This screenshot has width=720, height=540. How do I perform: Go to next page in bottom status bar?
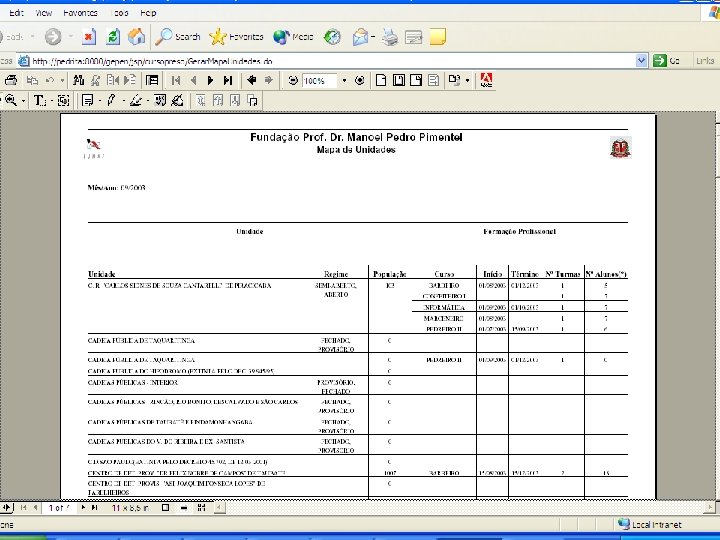click(x=83, y=508)
